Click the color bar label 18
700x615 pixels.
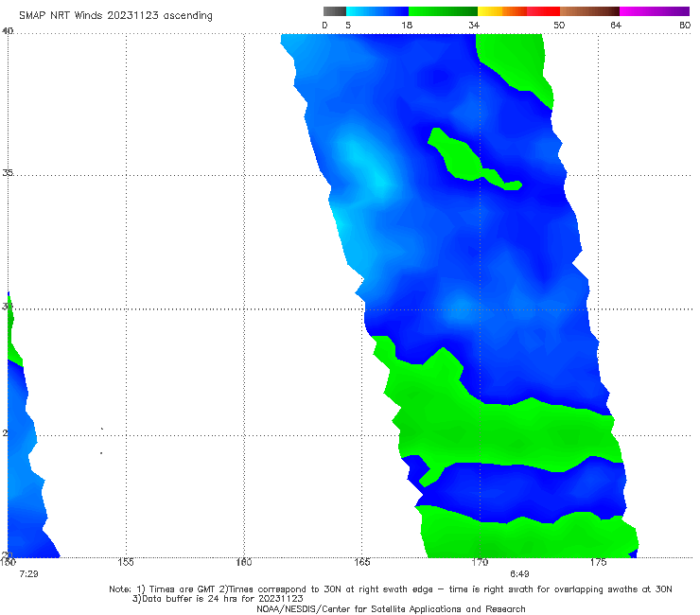tap(407, 25)
